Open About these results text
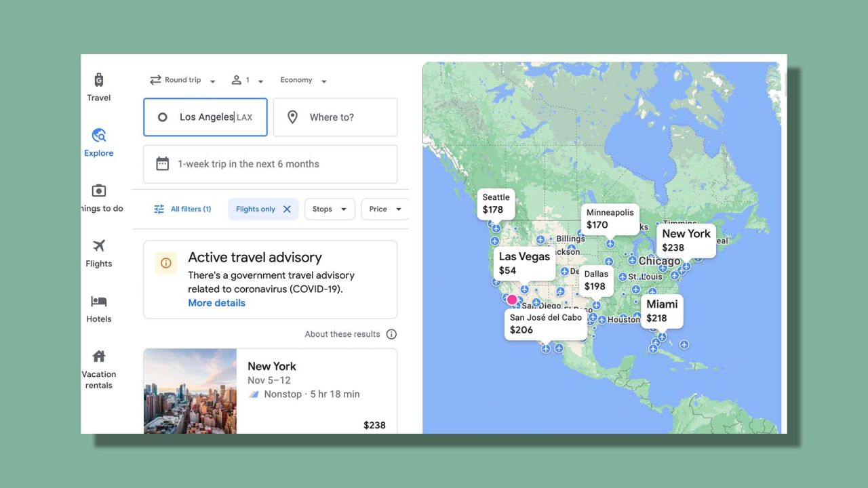 342,334
